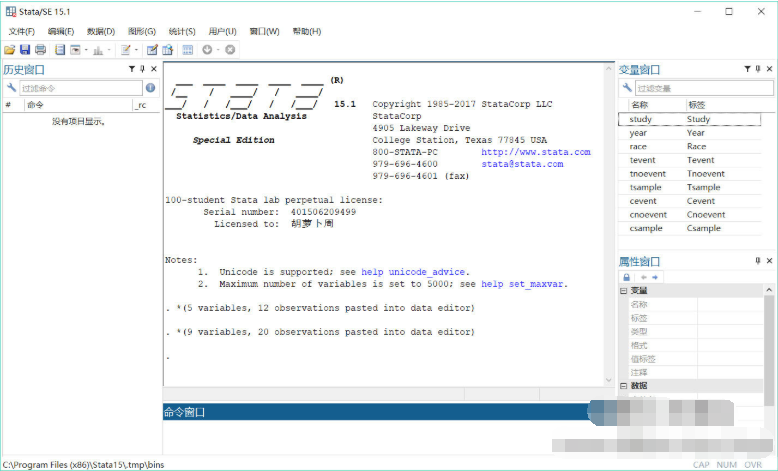Open the 图形(G) menu
This screenshot has width=778, height=471.
tap(141, 31)
